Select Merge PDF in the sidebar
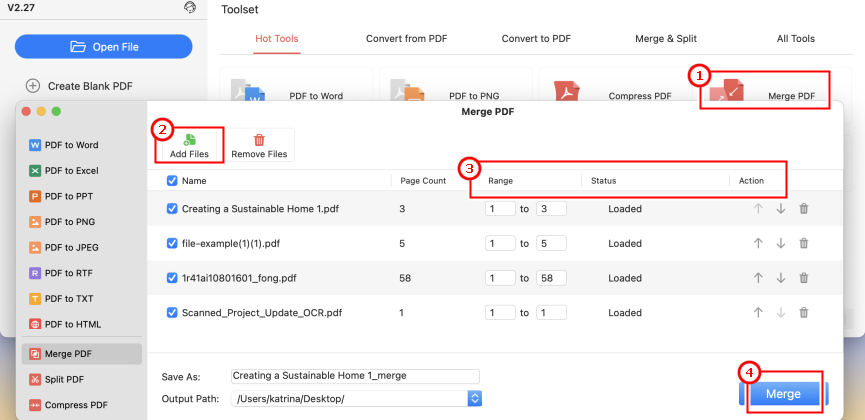 click(x=82, y=354)
